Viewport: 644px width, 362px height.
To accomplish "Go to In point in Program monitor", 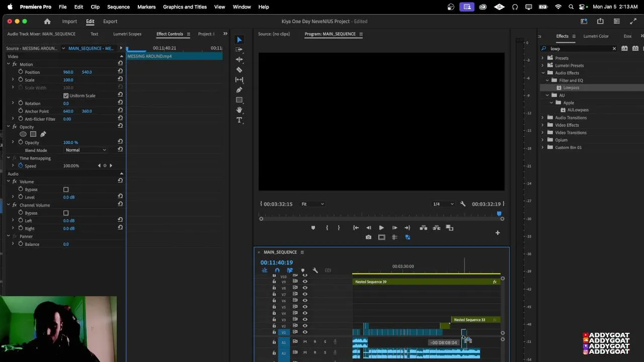I will click(x=356, y=228).
